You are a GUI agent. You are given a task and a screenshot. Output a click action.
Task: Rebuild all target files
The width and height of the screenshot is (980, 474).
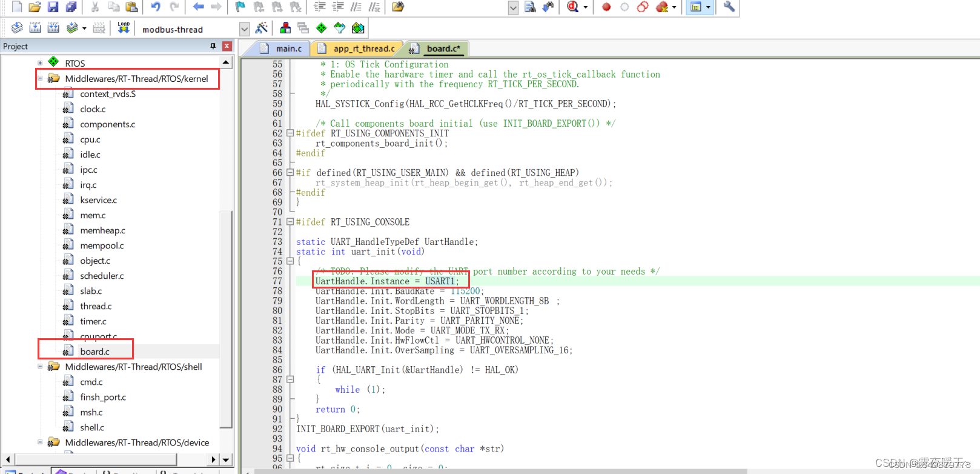(53, 28)
